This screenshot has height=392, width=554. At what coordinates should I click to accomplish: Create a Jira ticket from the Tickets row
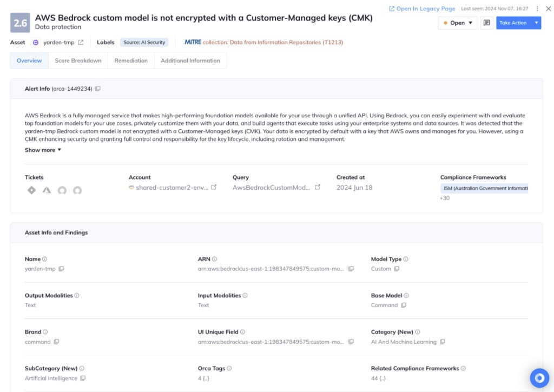coord(31,190)
